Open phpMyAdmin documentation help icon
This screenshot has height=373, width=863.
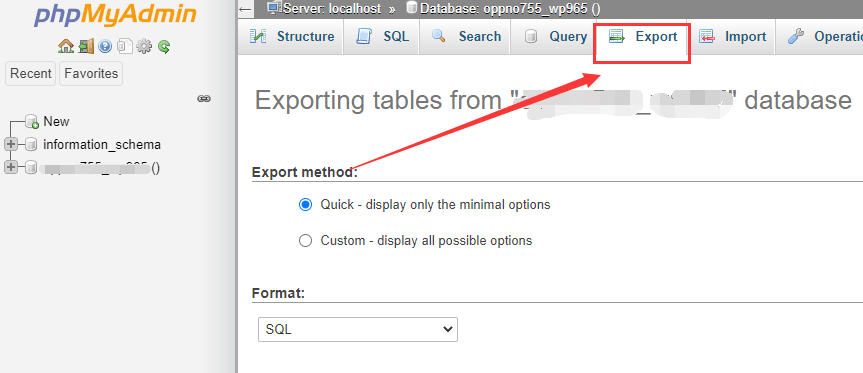coord(105,46)
